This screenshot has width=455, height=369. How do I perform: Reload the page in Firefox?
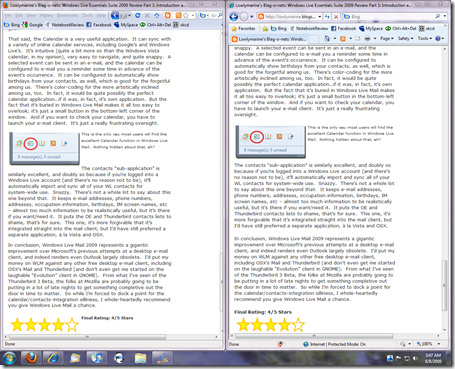pyautogui.click(x=137, y=15)
